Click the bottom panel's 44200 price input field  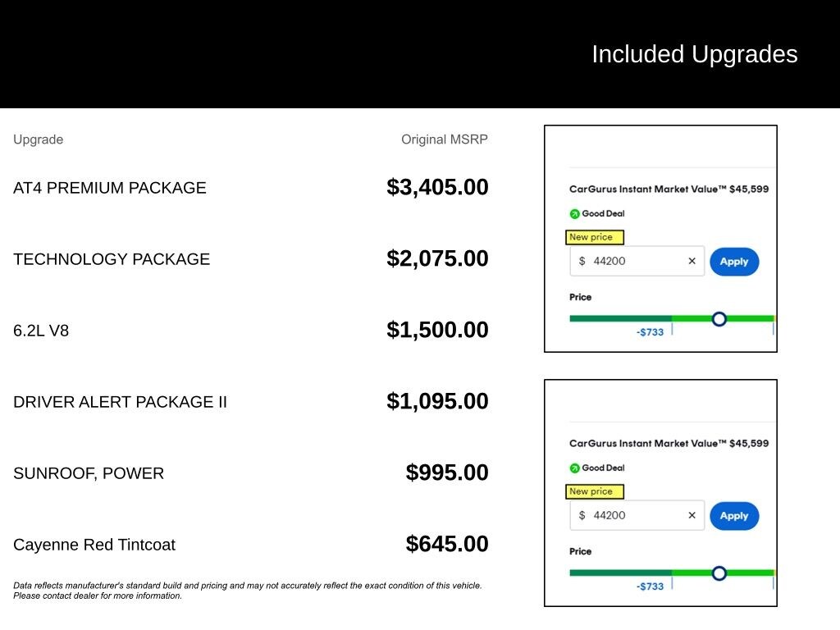click(x=632, y=516)
